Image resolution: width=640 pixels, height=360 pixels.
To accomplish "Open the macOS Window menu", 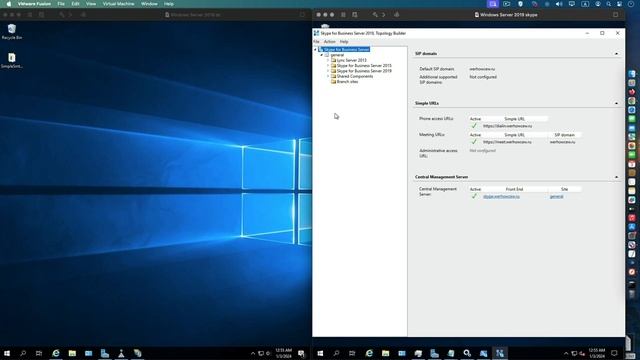I will click(x=149, y=4).
